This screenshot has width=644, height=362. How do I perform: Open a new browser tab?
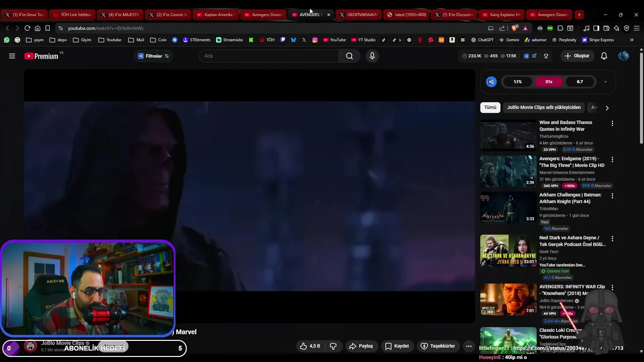pyautogui.click(x=579, y=15)
